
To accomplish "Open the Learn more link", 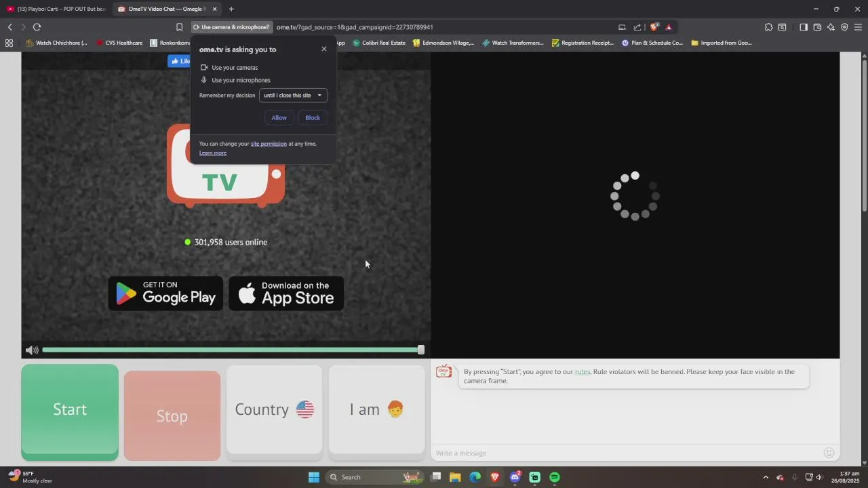I will pyautogui.click(x=213, y=153).
